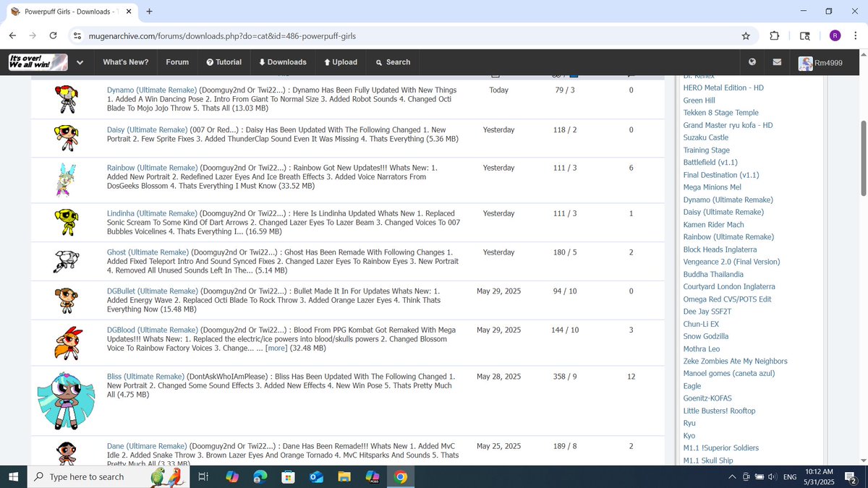The image size is (868, 488).
Task: Open the tab search icon beside extensions
Action: pyautogui.click(x=805, y=36)
